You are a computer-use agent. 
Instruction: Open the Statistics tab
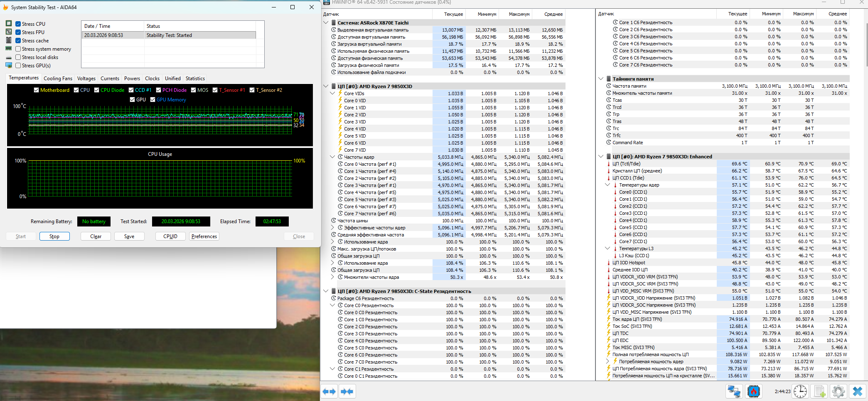coord(195,78)
